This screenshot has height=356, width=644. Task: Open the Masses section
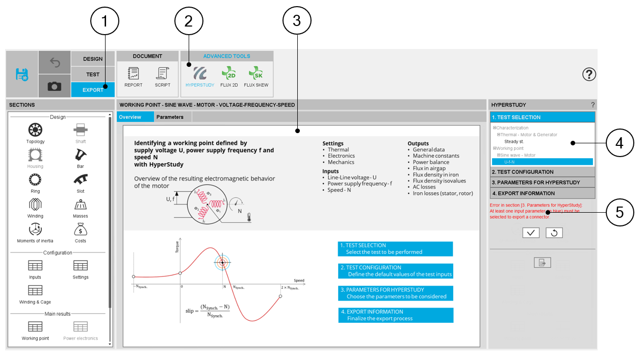pos(81,208)
